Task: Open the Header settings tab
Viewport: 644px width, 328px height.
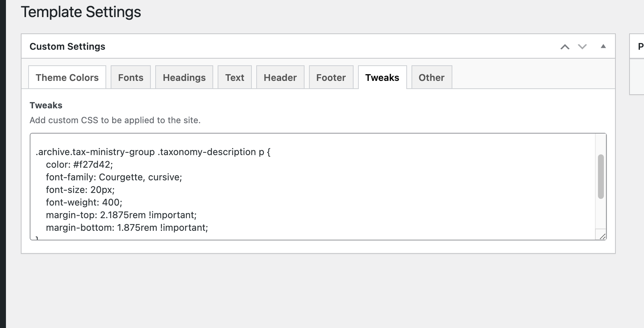Action: [x=280, y=78]
